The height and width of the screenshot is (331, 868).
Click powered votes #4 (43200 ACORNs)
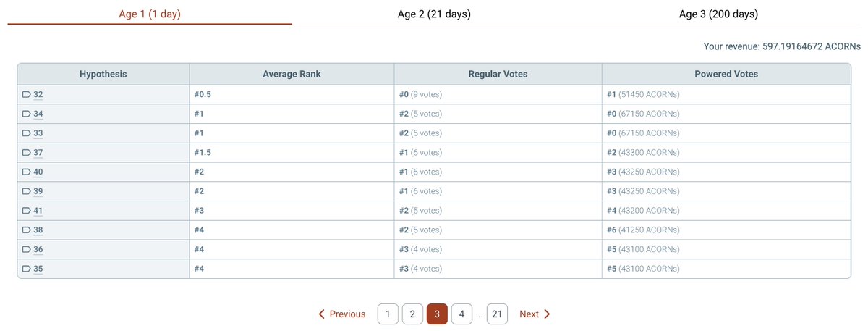click(x=726, y=211)
